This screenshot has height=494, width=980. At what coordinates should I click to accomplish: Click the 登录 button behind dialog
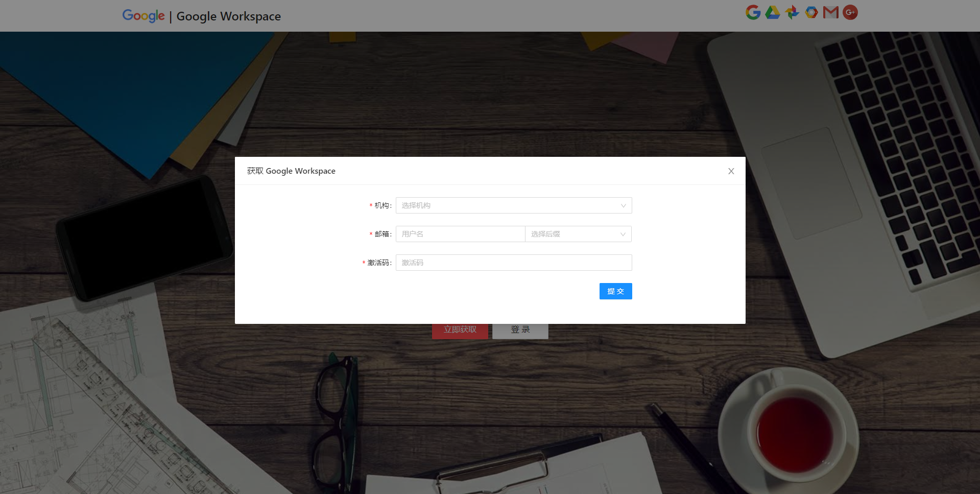[x=520, y=331]
